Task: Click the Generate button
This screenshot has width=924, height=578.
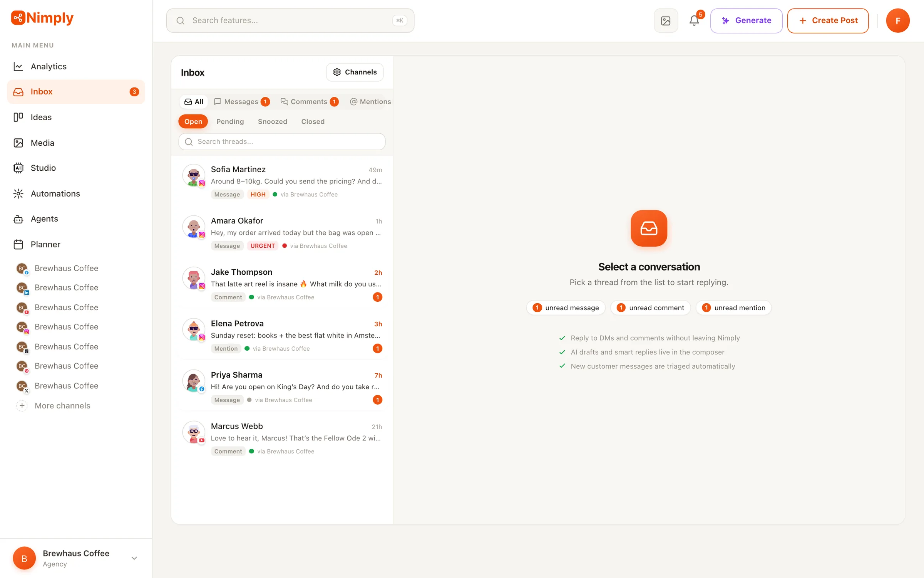Action: click(746, 20)
